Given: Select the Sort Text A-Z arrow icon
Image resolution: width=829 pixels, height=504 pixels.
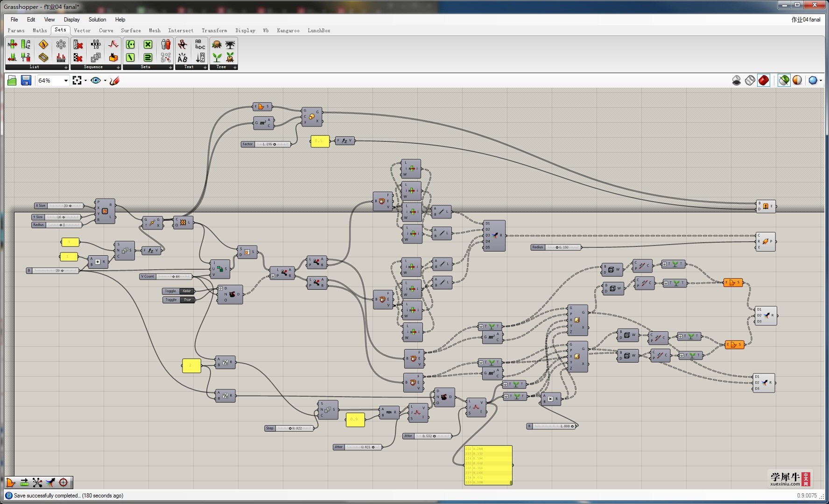Looking at the screenshot, I should (200, 57).
